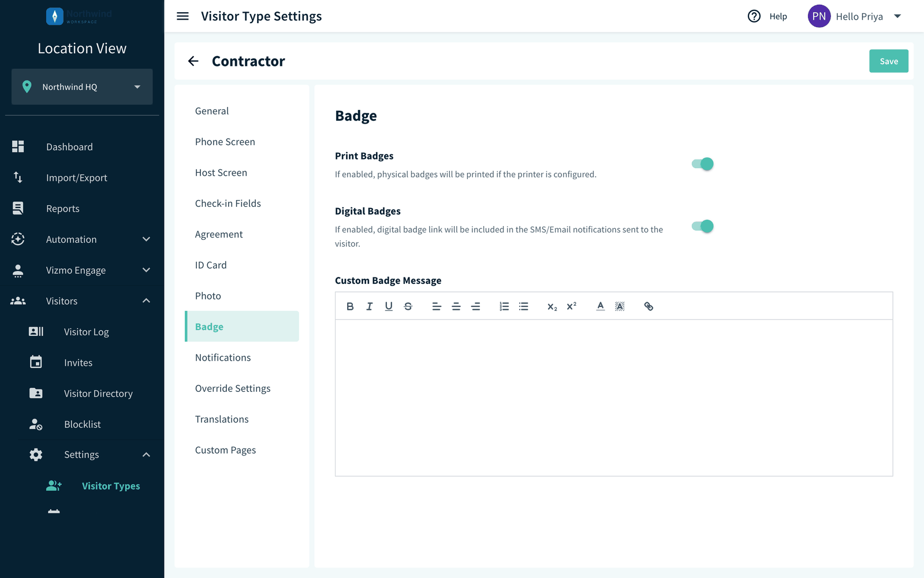Open the Notifications settings tab

[242, 357]
